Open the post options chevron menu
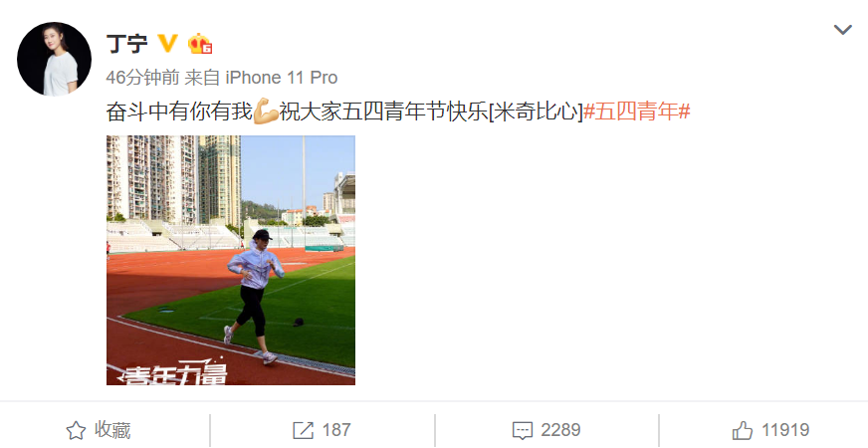Screen dimensions: 868x448 coord(842,29)
